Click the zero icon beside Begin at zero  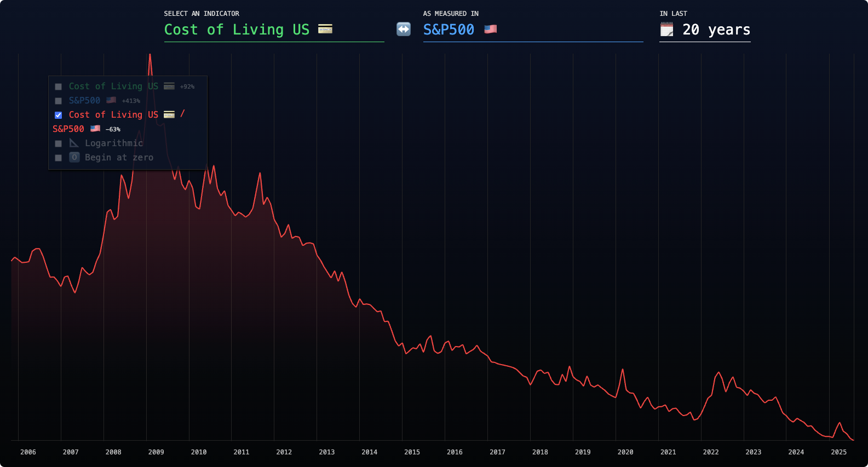[x=74, y=157]
